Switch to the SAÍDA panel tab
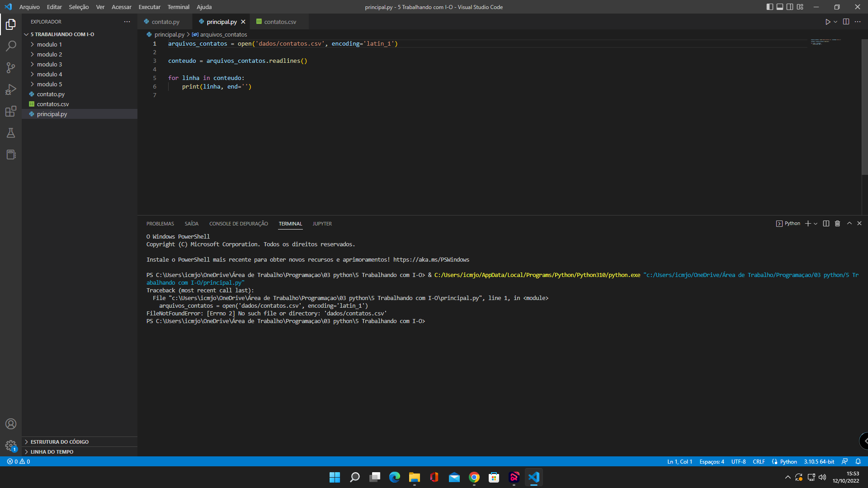The image size is (868, 488). pyautogui.click(x=191, y=224)
